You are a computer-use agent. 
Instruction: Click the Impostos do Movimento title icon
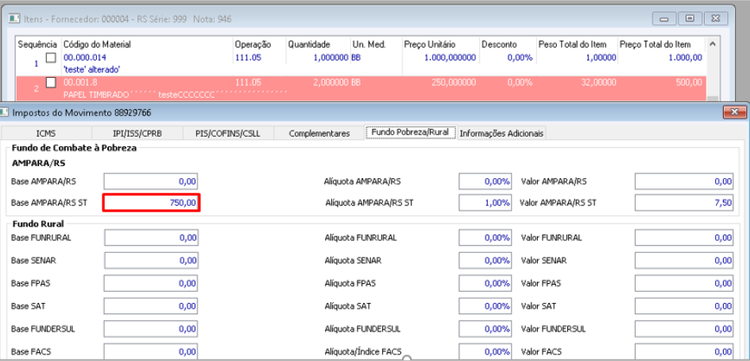pyautogui.click(x=4, y=113)
